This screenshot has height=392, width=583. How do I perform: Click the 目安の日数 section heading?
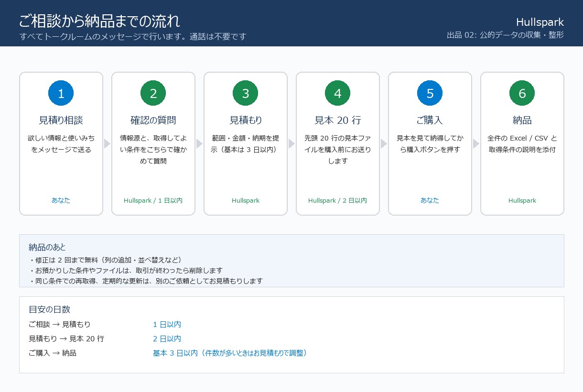click(50, 309)
